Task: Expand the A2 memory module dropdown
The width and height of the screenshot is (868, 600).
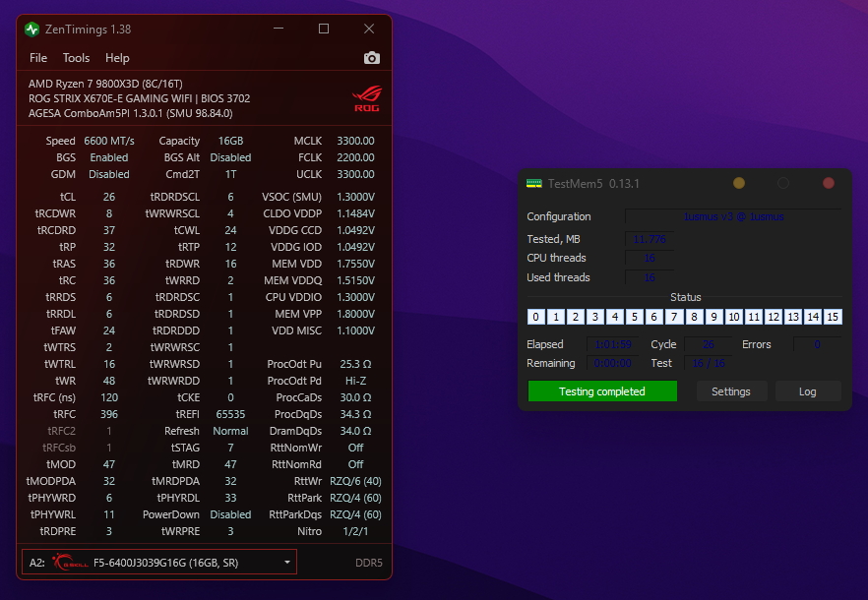Action: 159,562
